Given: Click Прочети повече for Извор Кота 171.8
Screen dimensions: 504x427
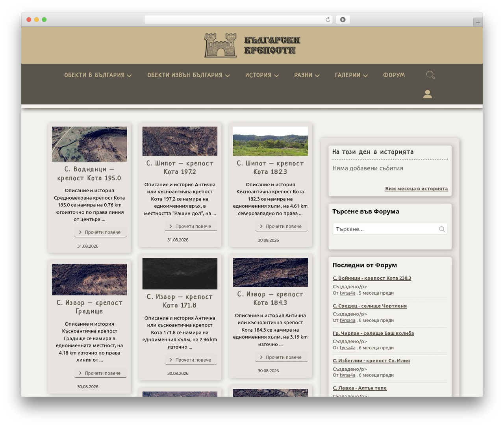Looking at the screenshot, I should pos(191,360).
